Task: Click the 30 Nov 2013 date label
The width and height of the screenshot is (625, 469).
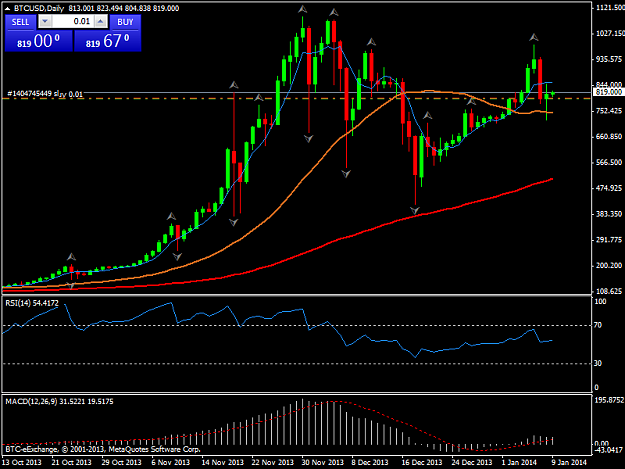Action: point(322,462)
